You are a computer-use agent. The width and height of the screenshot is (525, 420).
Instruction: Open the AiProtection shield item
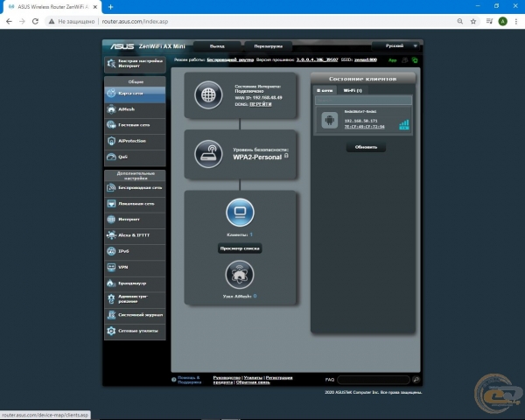[135, 141]
